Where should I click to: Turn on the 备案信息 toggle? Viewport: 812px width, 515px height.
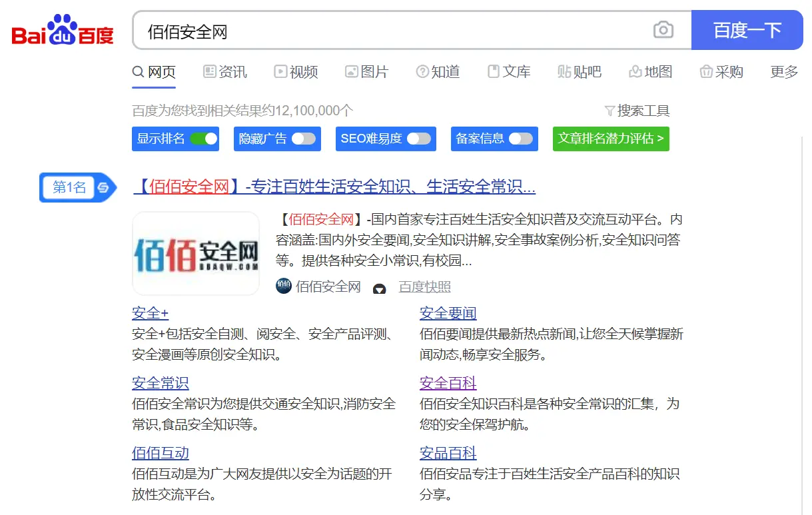[x=521, y=139]
